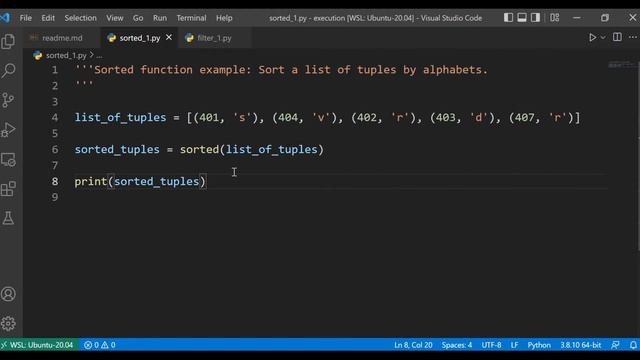Screen dimensions: 640x360
Task: Open the feedback icon in status bar
Action: [616, 345]
